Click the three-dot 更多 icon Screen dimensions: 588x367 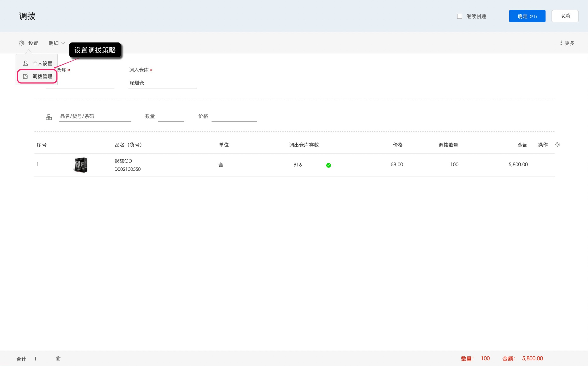[561, 43]
